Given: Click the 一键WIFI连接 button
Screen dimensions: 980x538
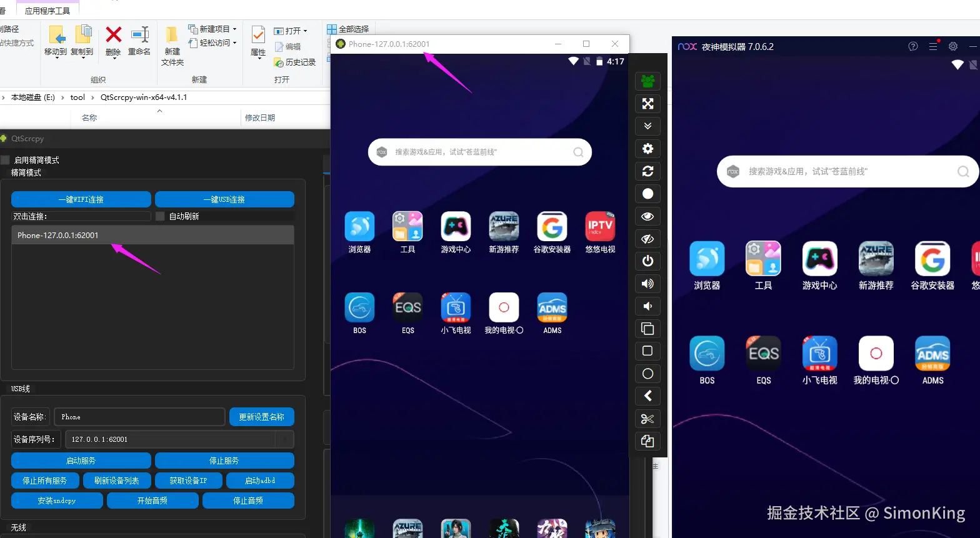Looking at the screenshot, I should 81,199.
